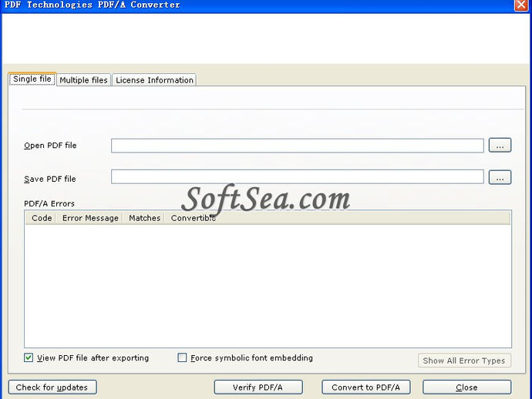
Task: Click Show All Error Types button
Action: click(464, 360)
